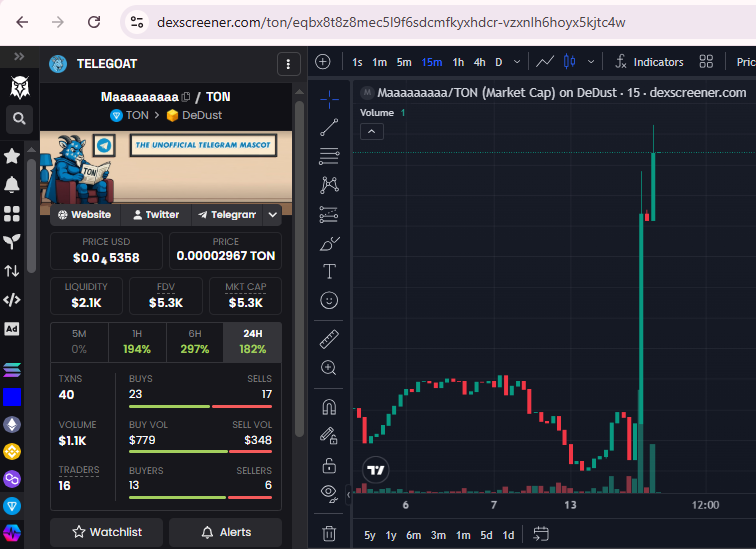Set chart interval to 1h
756x549 pixels.
pos(458,62)
